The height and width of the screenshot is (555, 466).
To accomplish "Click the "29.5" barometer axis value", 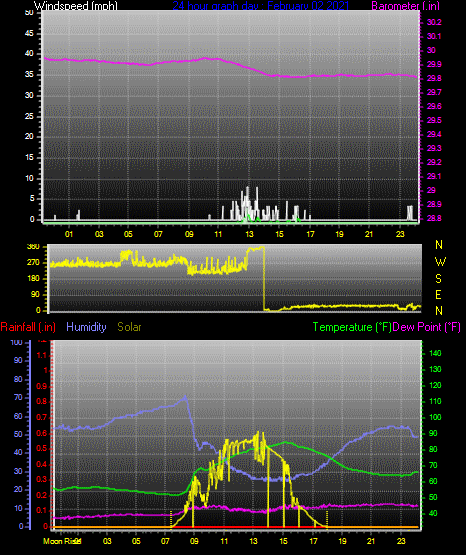I will pyautogui.click(x=434, y=121).
